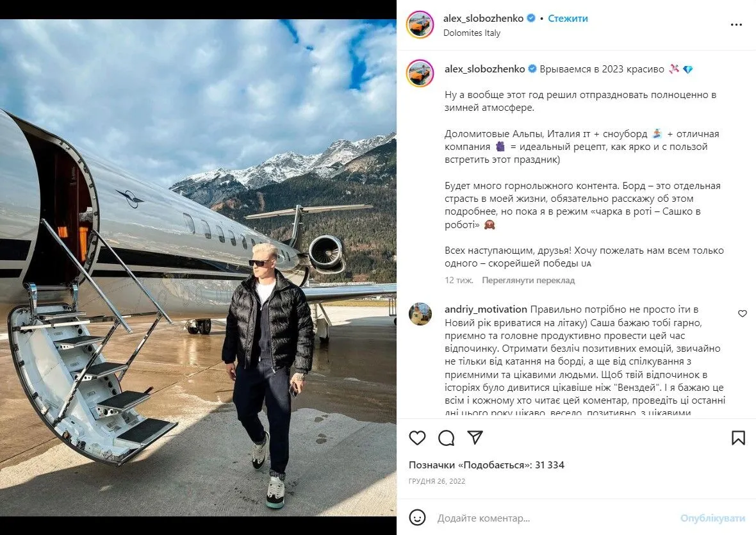Click the avatar beside the caption
The image size is (756, 535).
coord(420,73)
